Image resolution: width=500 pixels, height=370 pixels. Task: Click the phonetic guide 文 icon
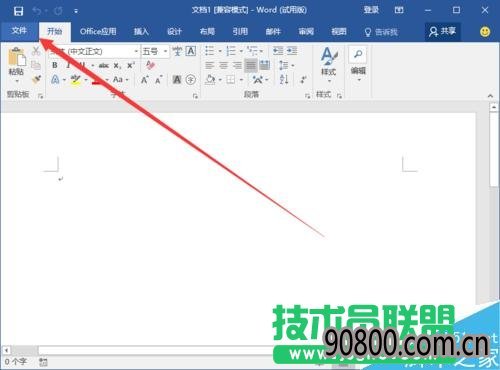pos(177,51)
